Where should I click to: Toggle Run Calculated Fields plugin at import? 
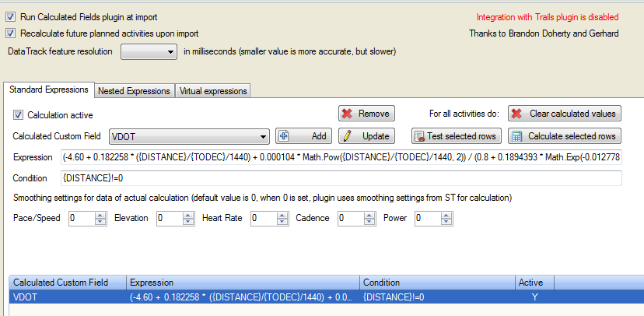[11, 16]
